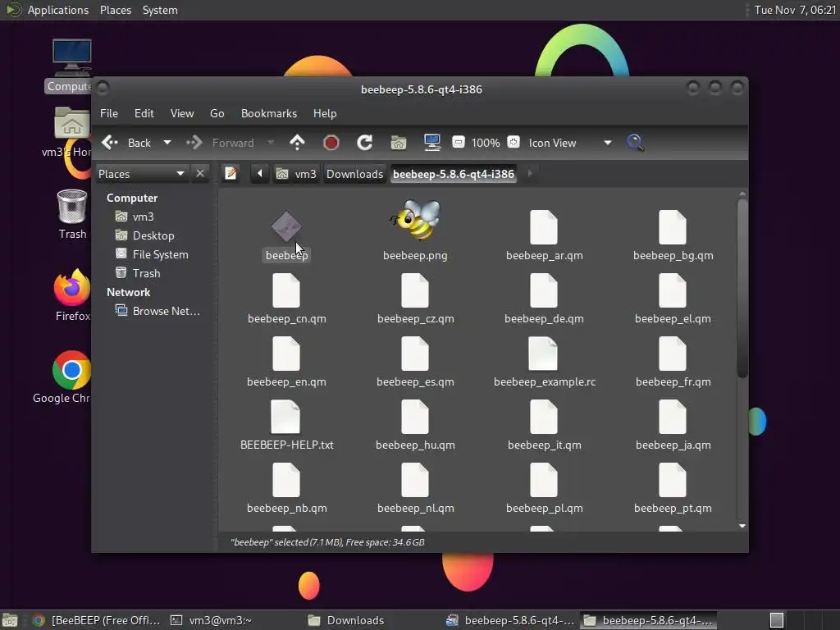Open the Applications panel menu
840x630 pixels.
58,10
